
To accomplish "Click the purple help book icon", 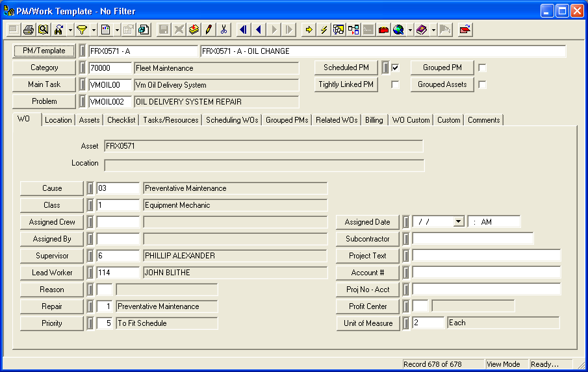I will click(x=422, y=30).
